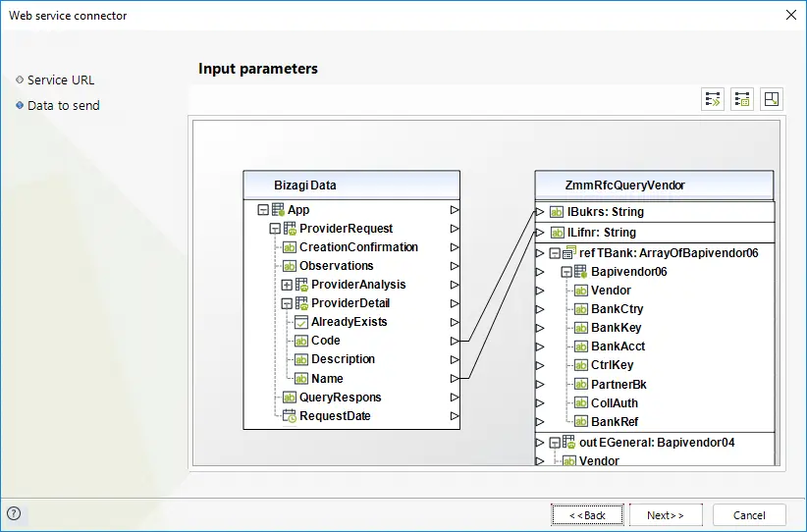
Task: Click the auto-map toolbar icon
Action: (x=713, y=99)
